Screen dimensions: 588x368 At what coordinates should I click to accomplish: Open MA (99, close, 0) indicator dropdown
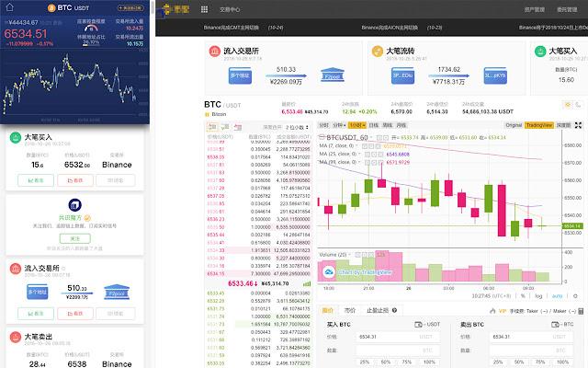click(x=359, y=162)
